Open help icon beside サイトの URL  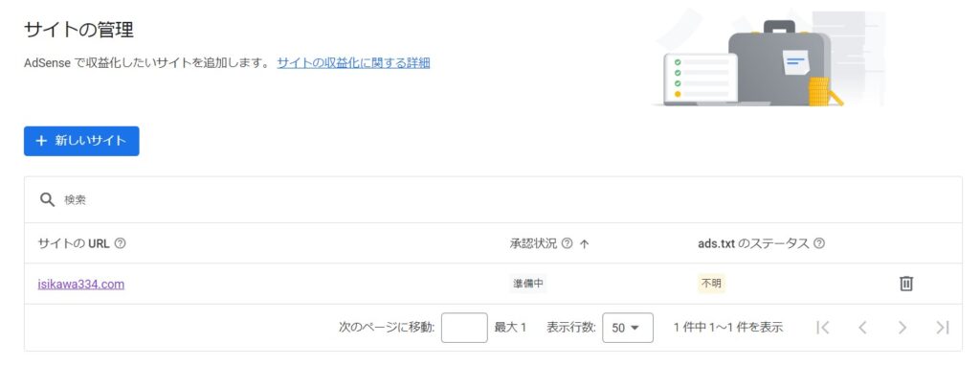click(x=121, y=243)
